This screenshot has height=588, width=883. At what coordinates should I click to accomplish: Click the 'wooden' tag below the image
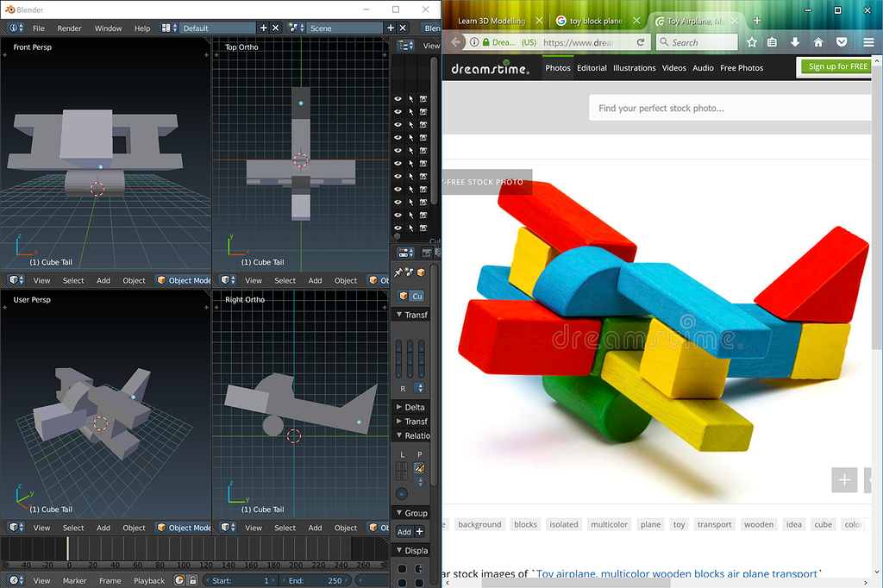759,524
